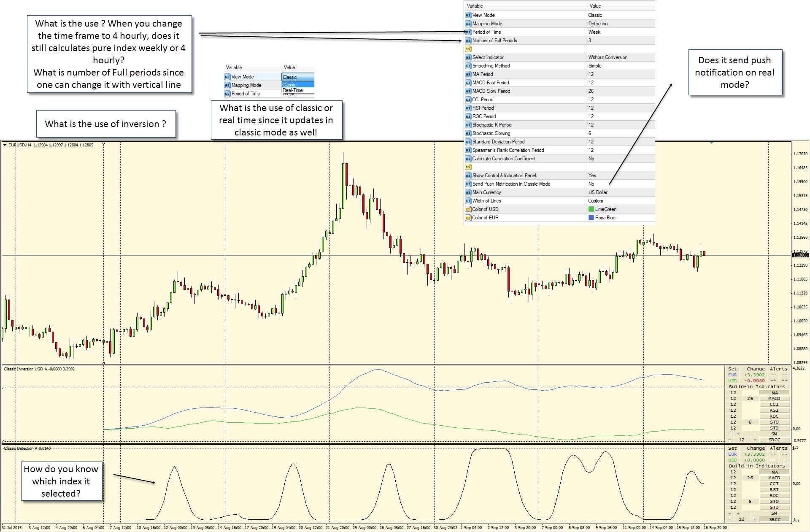
Task: Click the Main Currency US Dollar value
Action: click(598, 192)
